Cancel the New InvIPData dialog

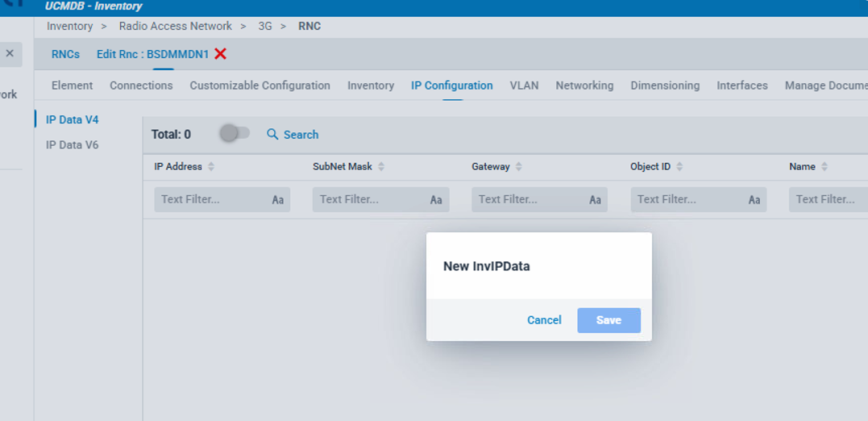(544, 320)
